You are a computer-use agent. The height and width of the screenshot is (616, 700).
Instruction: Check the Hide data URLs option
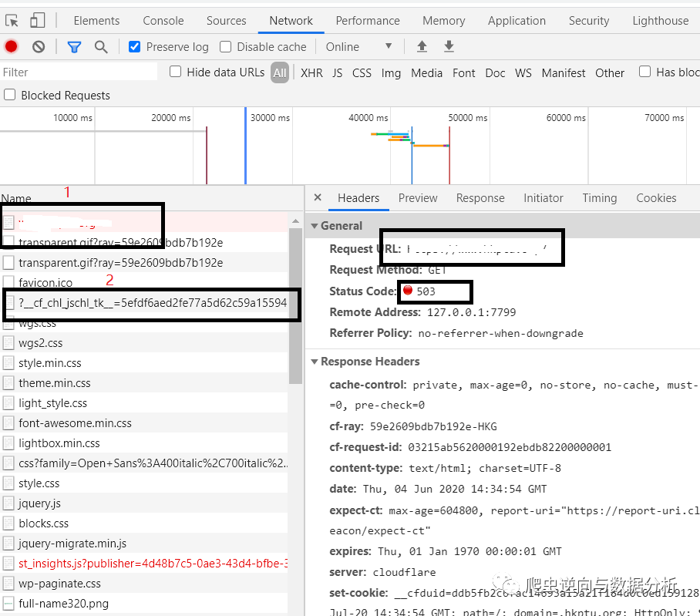point(176,72)
